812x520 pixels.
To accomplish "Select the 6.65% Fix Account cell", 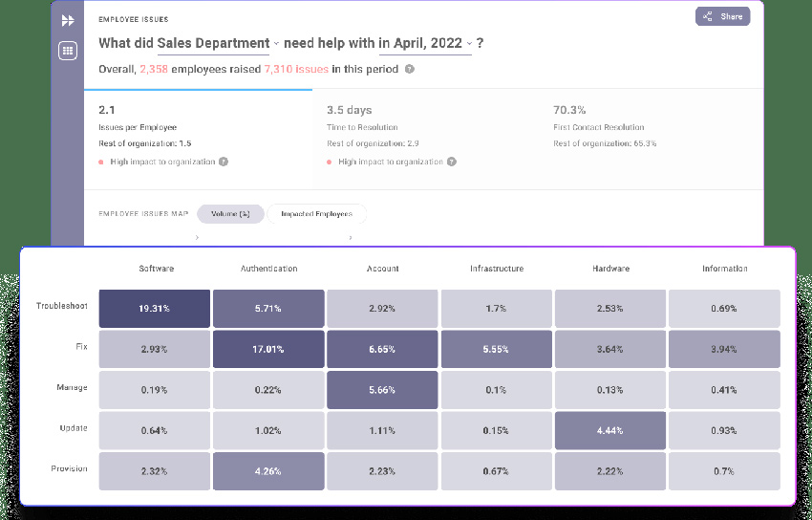I will click(382, 349).
